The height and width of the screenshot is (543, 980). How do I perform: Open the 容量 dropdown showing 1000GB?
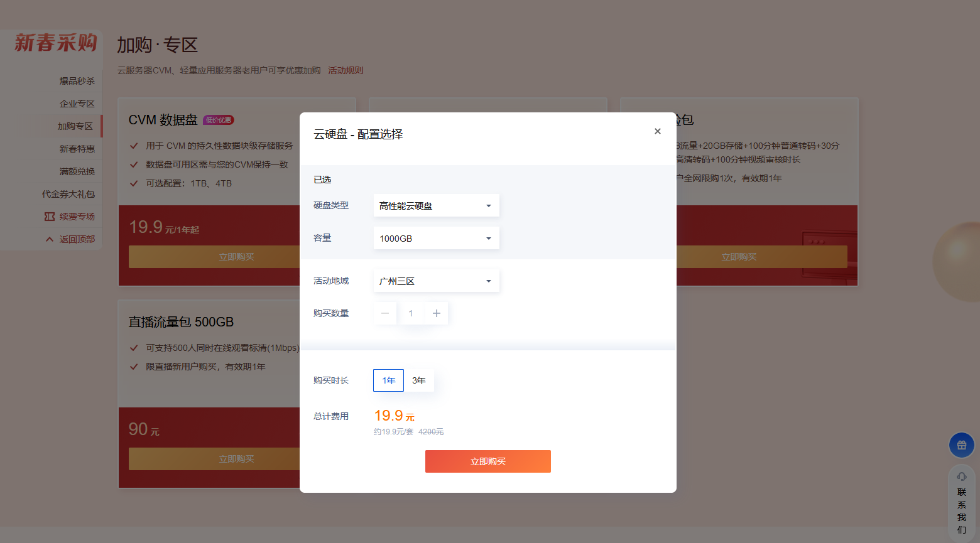[436, 238]
